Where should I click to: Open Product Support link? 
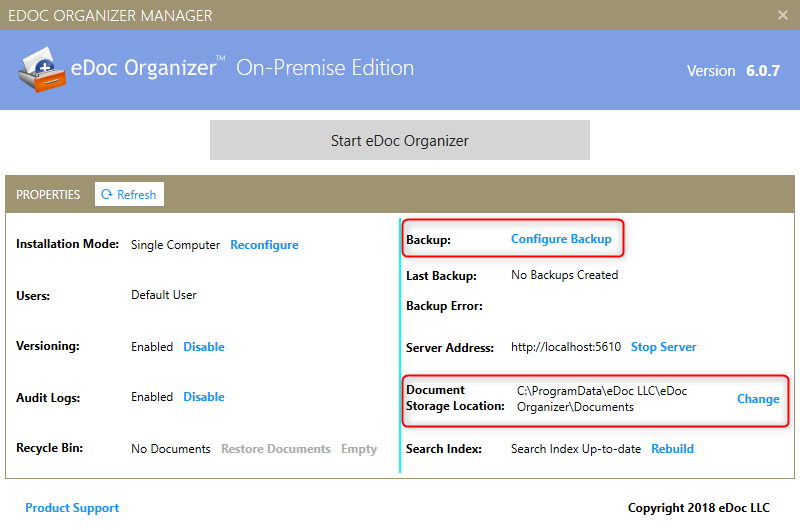pyautogui.click(x=72, y=508)
